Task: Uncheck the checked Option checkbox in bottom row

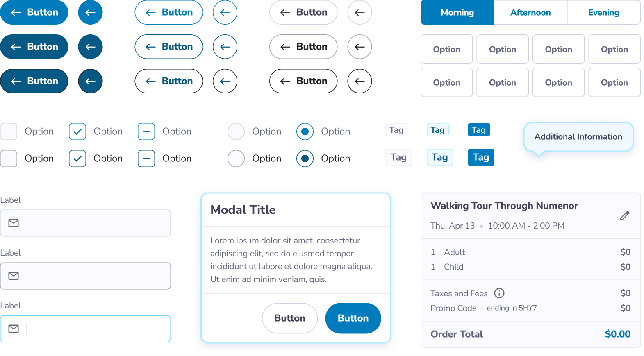Action: pyautogui.click(x=77, y=159)
